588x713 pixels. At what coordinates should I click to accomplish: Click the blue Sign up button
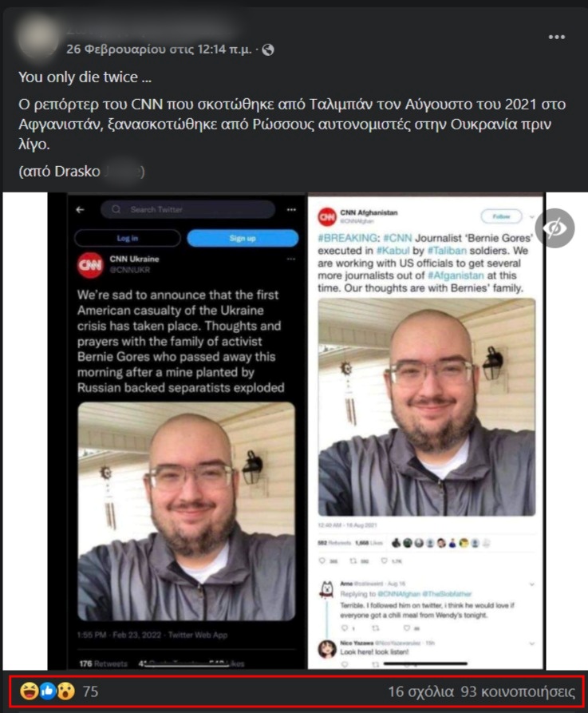coord(243,238)
